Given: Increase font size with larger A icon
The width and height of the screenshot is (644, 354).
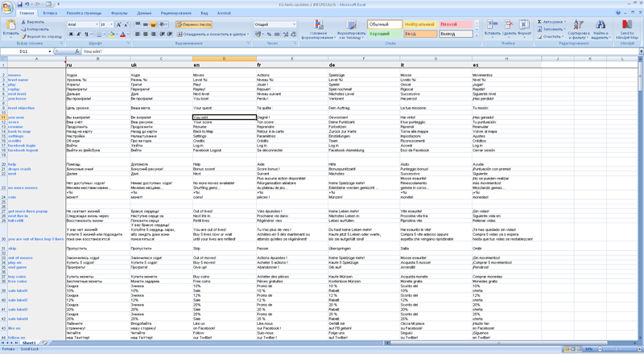Looking at the screenshot, I should click(118, 25).
